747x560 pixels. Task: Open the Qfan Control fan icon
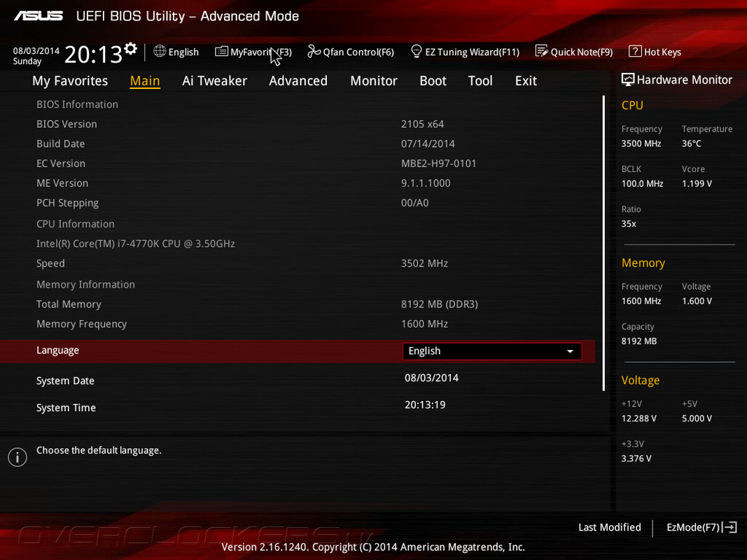(314, 51)
